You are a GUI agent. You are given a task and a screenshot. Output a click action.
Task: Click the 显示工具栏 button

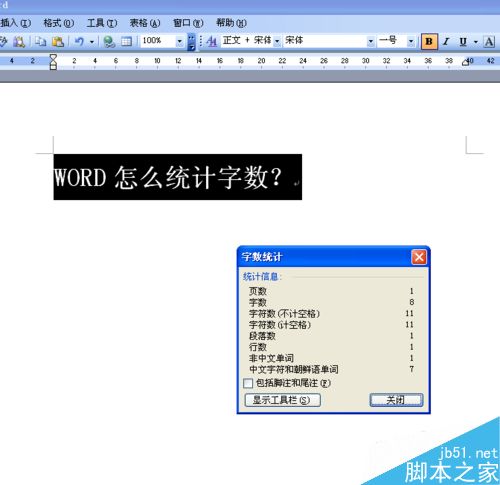[283, 400]
